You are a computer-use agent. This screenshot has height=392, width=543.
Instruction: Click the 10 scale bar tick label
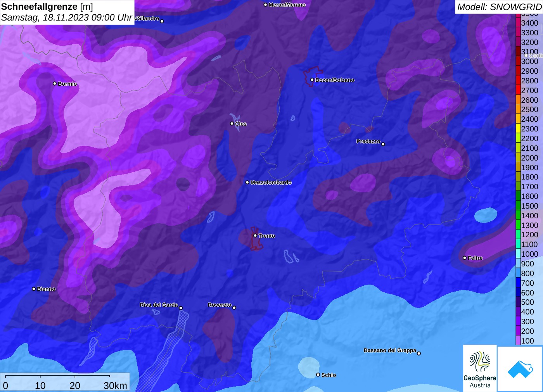tap(40, 385)
